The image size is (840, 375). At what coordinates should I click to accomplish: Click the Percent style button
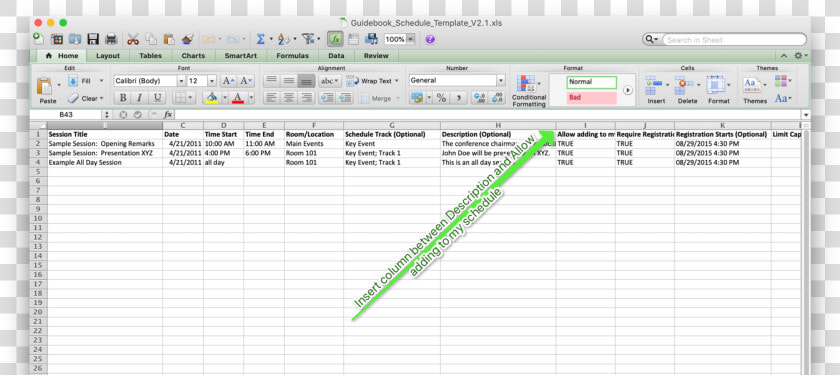(441, 98)
